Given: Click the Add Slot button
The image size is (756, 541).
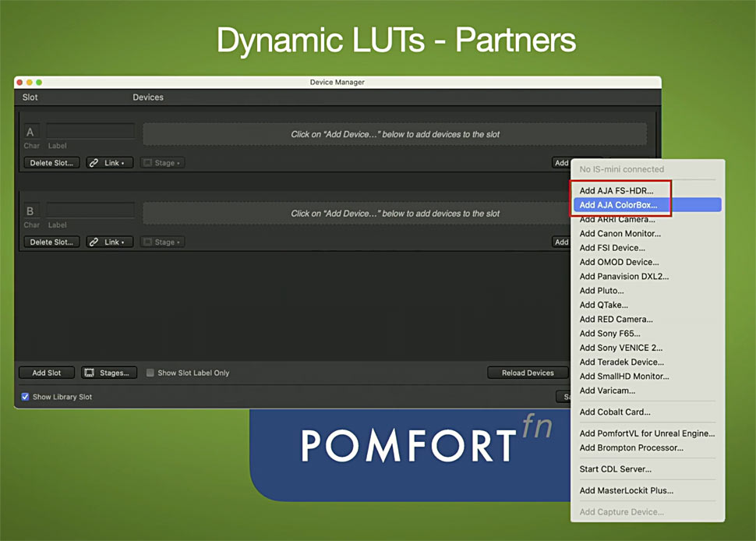Looking at the screenshot, I should (47, 373).
